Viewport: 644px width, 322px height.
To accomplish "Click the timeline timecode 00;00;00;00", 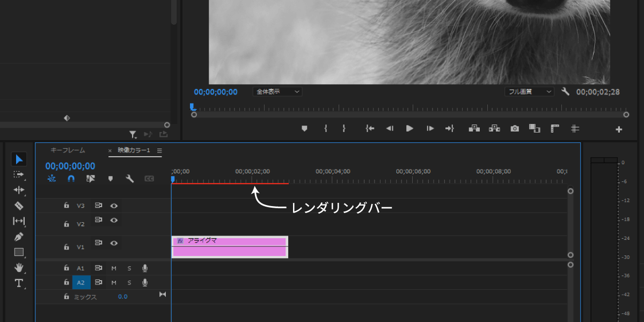I will click(x=70, y=166).
